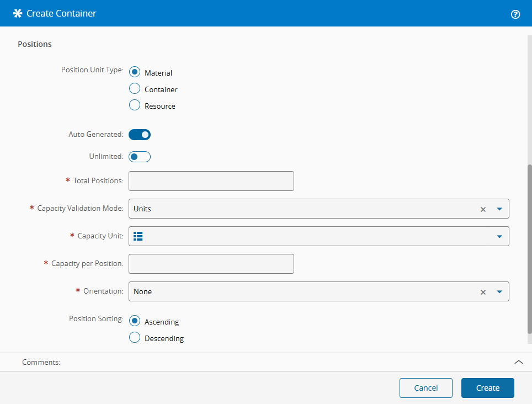The width and height of the screenshot is (532, 404).
Task: Click the help question mark icon
Action: click(x=515, y=14)
